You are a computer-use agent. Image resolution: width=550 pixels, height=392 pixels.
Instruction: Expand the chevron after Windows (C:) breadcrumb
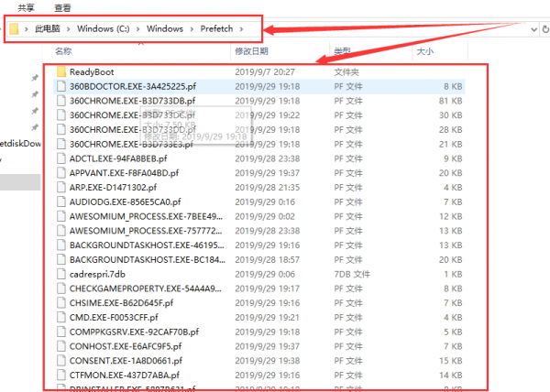137,29
